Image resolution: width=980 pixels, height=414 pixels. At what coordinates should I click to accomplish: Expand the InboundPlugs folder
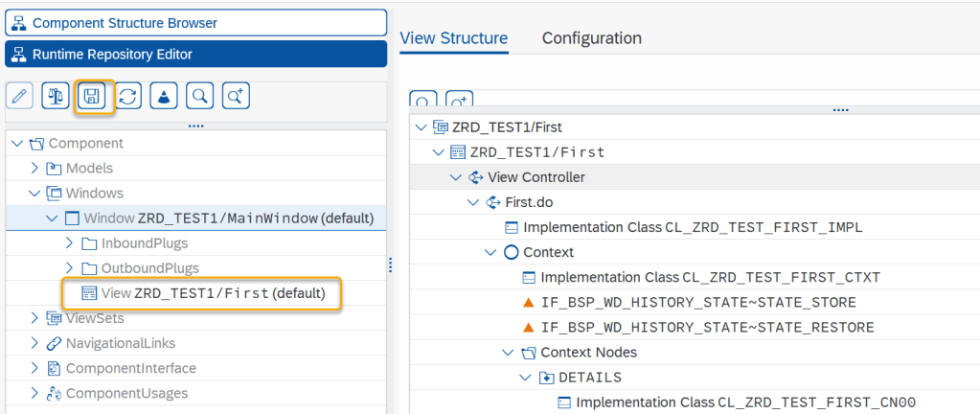pos(69,243)
